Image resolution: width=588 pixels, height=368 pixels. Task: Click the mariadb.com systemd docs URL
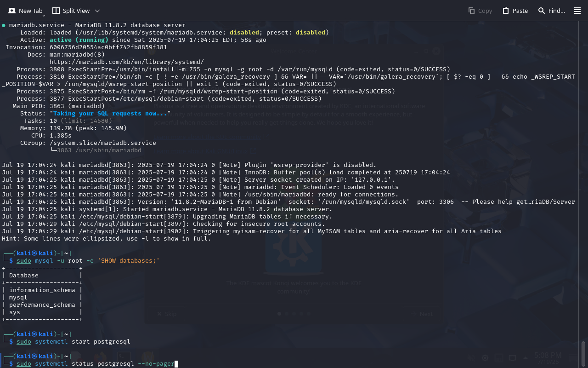tap(127, 62)
